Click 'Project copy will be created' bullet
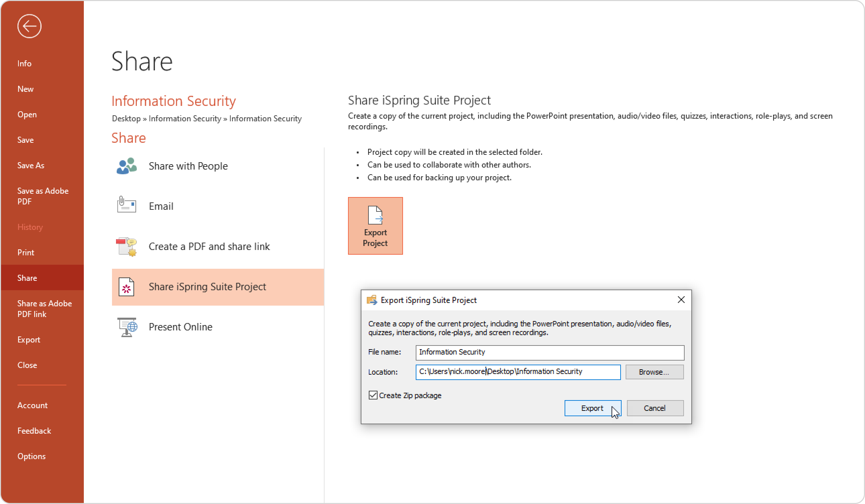The image size is (865, 504). click(x=455, y=152)
